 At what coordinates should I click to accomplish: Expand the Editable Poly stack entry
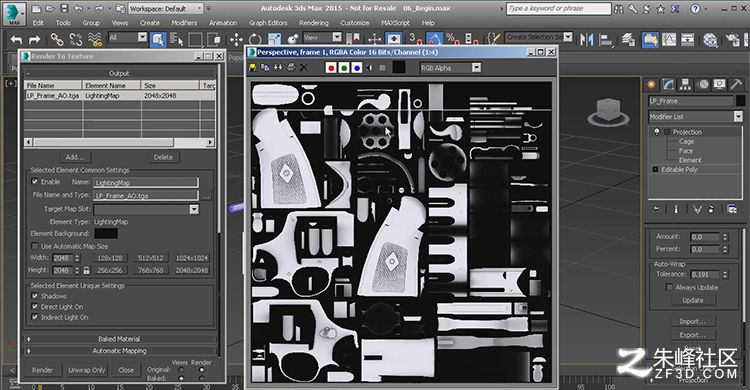(x=655, y=169)
